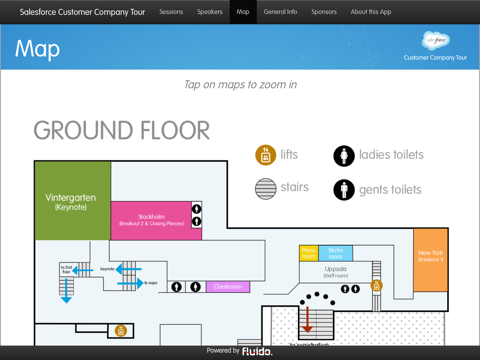
Task: Click the upper toilet icon beside Stockholm room
Action: click(x=197, y=209)
